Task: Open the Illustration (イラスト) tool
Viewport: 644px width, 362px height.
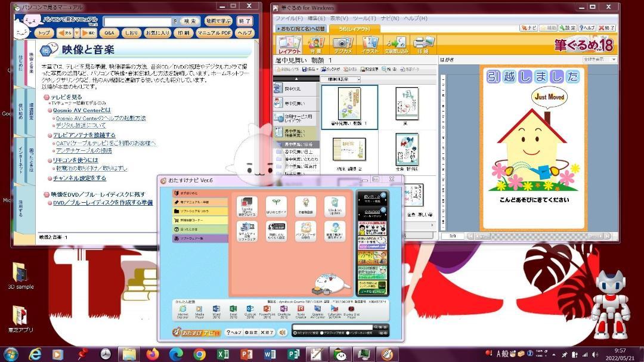Action: 370,45
